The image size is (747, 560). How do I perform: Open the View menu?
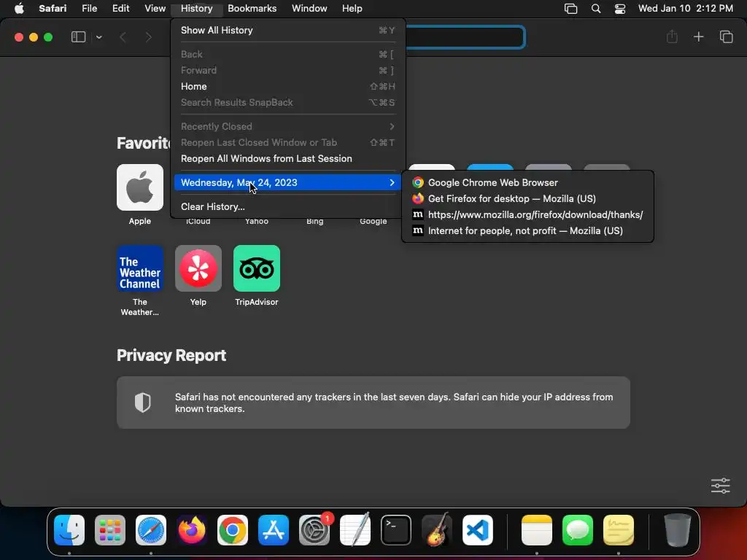[x=155, y=9]
